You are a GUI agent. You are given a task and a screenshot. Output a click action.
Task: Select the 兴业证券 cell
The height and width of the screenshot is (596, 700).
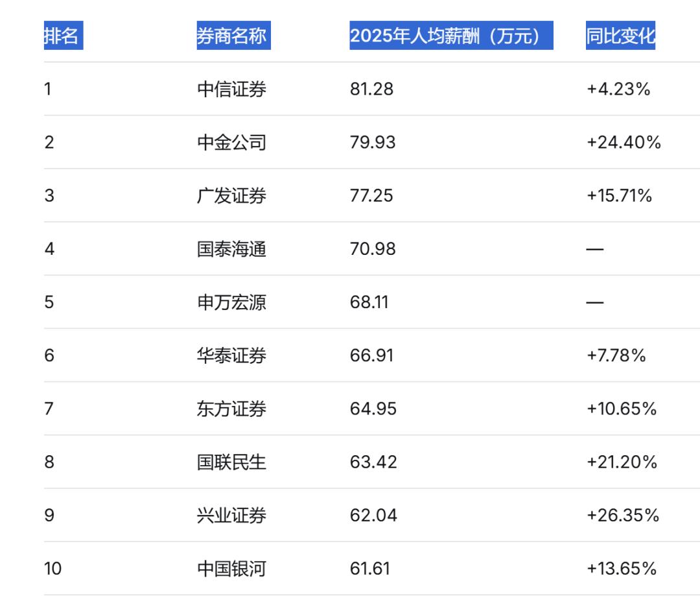(231, 515)
